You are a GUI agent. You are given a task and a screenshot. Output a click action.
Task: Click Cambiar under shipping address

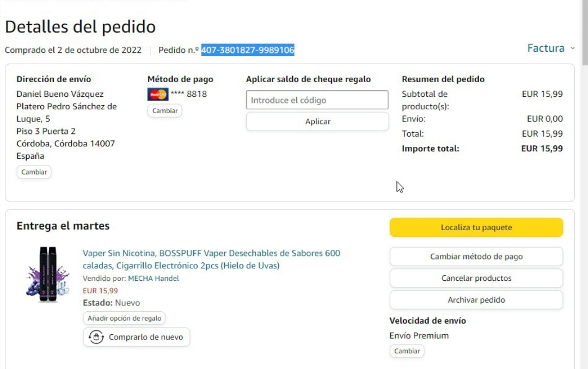pos(34,172)
